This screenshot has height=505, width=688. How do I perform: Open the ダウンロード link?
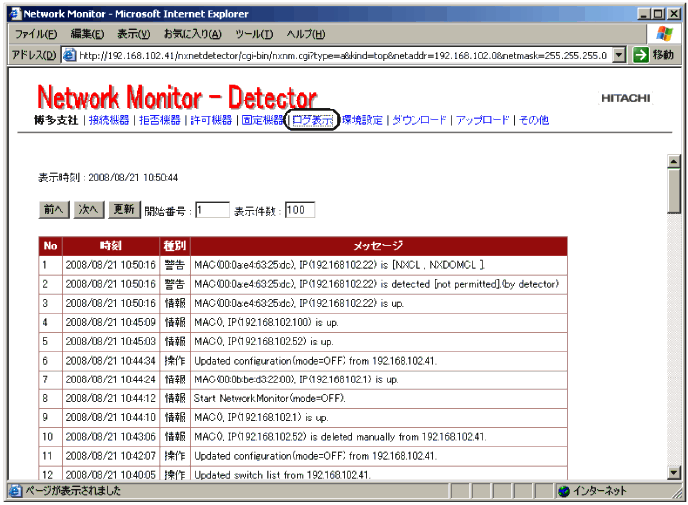click(x=419, y=120)
